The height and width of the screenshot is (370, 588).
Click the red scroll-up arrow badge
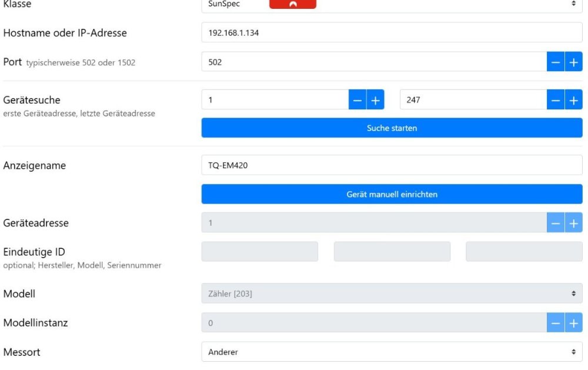tap(293, 4)
